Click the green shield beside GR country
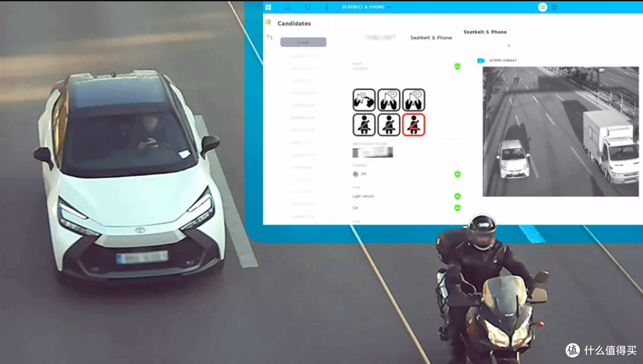Viewport: 643px width, 364px height. click(x=457, y=174)
